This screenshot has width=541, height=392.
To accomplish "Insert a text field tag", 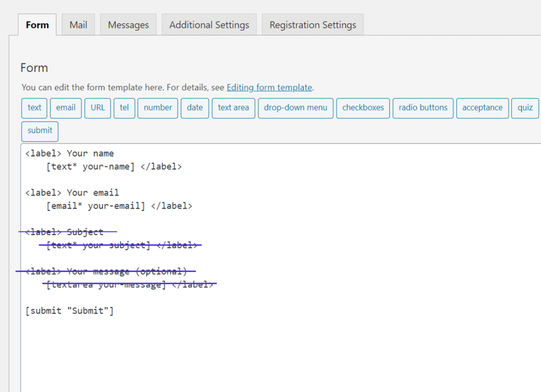I will (x=34, y=108).
